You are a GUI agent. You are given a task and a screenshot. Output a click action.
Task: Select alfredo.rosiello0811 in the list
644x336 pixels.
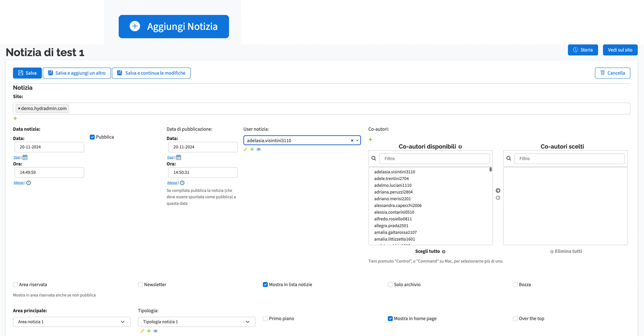(393, 219)
